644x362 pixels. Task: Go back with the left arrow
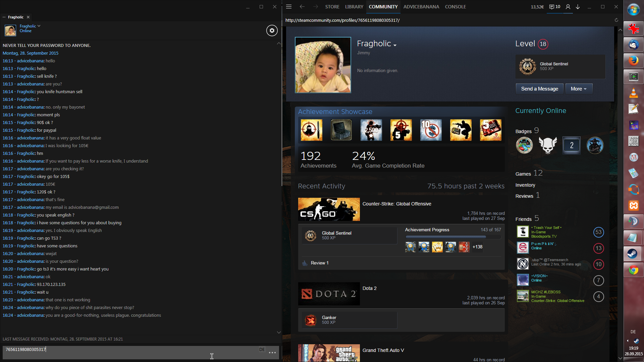(302, 7)
